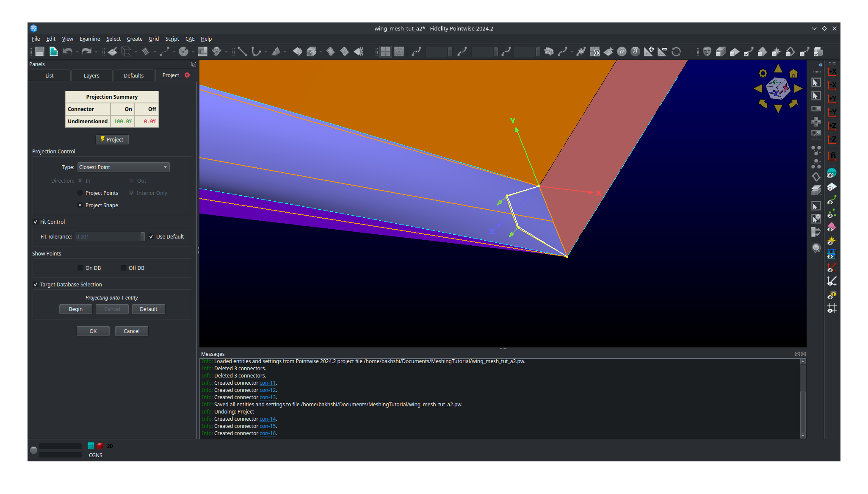
Task: Toggle the Fit Control checkbox
Action: [36, 222]
